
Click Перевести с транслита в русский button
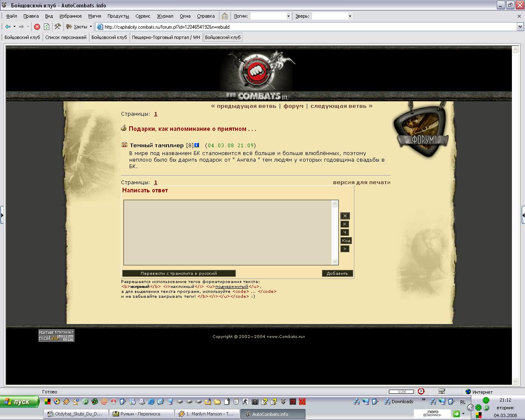point(179,273)
